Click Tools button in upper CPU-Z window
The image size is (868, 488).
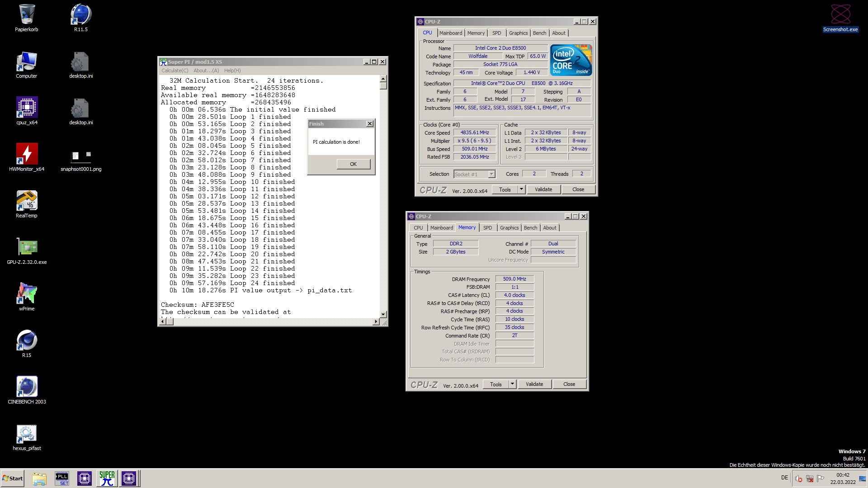pos(505,190)
